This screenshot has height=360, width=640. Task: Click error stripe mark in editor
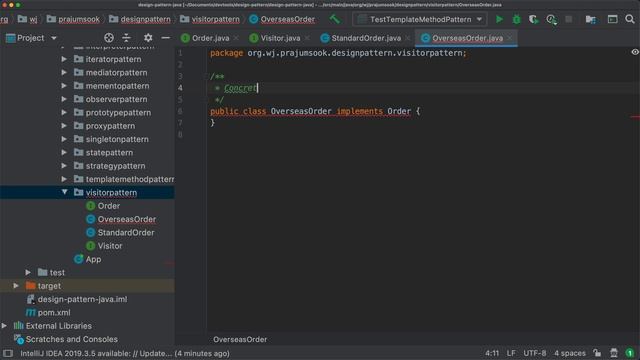635,118
